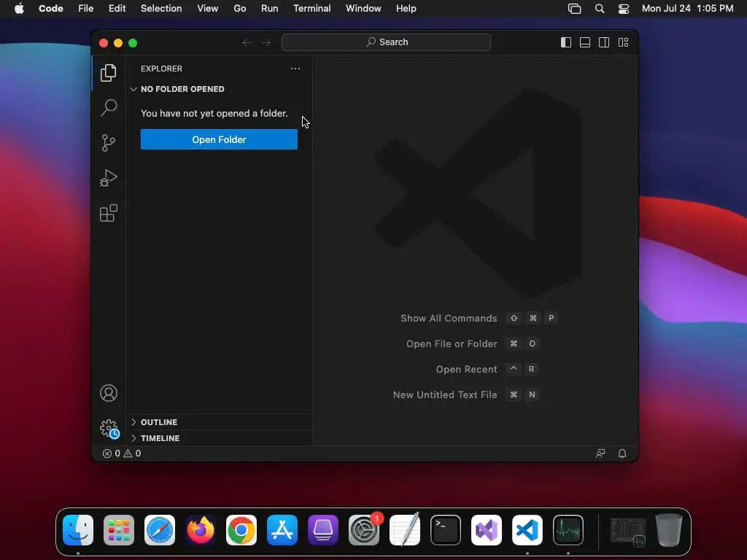Go forward with the right arrow

[266, 42]
